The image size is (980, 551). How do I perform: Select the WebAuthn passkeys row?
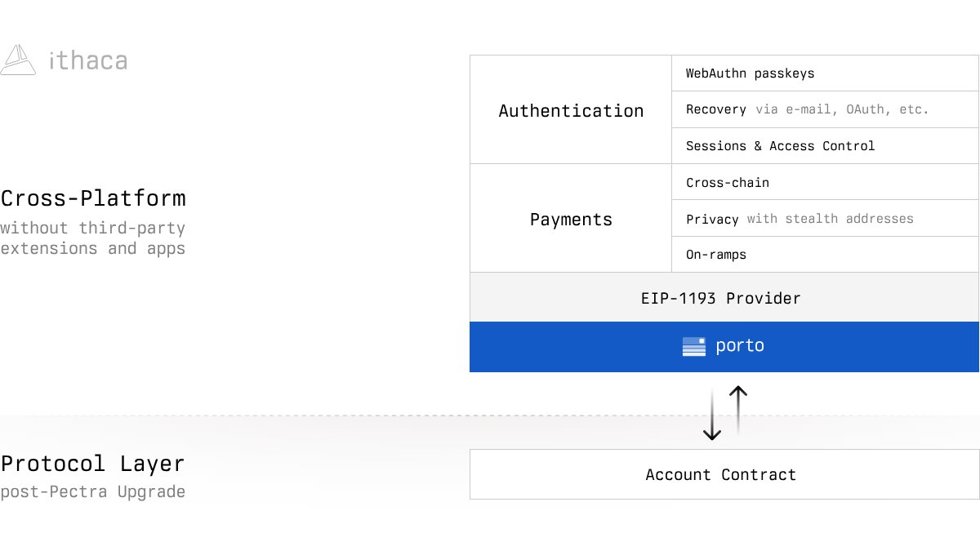point(825,73)
